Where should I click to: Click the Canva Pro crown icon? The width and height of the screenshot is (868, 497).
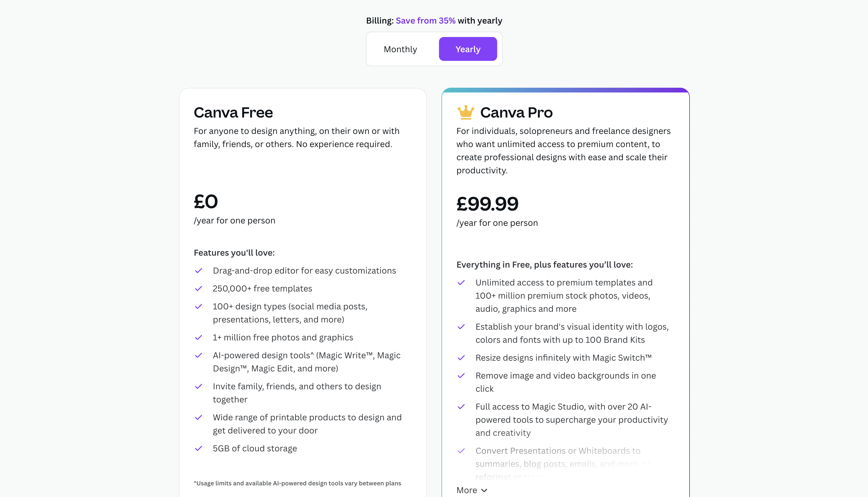point(466,112)
